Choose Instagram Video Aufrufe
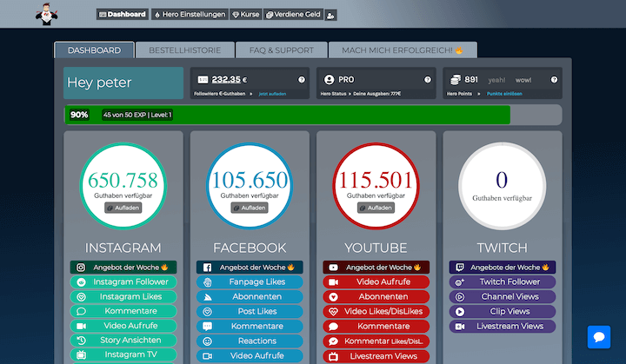 [x=123, y=326]
